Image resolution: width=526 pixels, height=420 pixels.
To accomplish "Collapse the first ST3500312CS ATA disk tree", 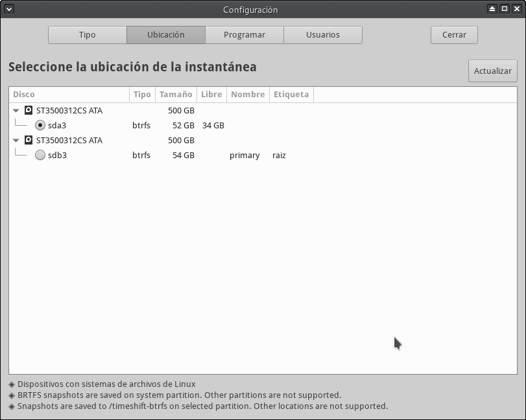I will [16, 111].
